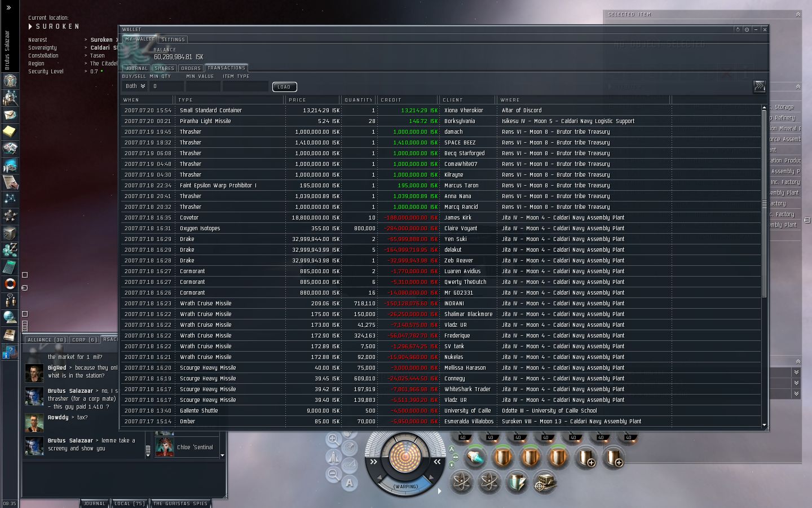Sort transactions by the When column
The image size is (812, 508).
point(147,100)
